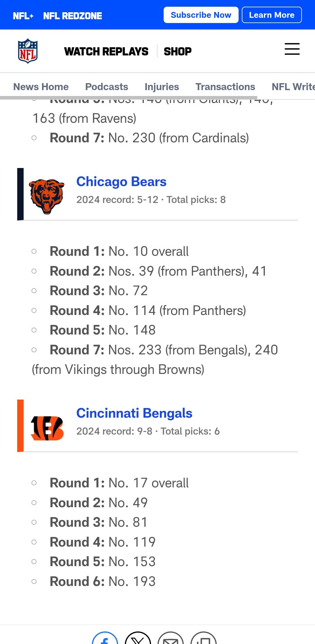This screenshot has height=644, width=315.
Task: Open the hamburger menu icon
Action: [292, 49]
